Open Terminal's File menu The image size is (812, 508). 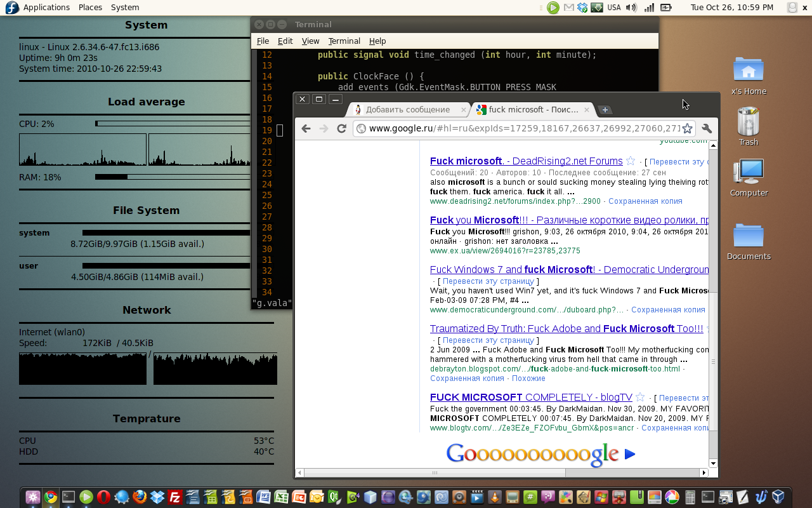coord(263,41)
